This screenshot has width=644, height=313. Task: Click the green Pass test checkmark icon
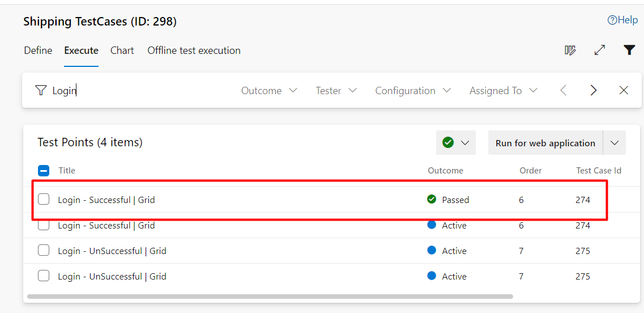pos(448,143)
